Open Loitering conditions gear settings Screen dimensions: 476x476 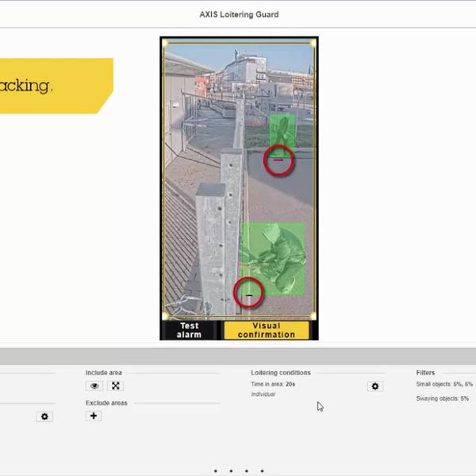coord(375,386)
